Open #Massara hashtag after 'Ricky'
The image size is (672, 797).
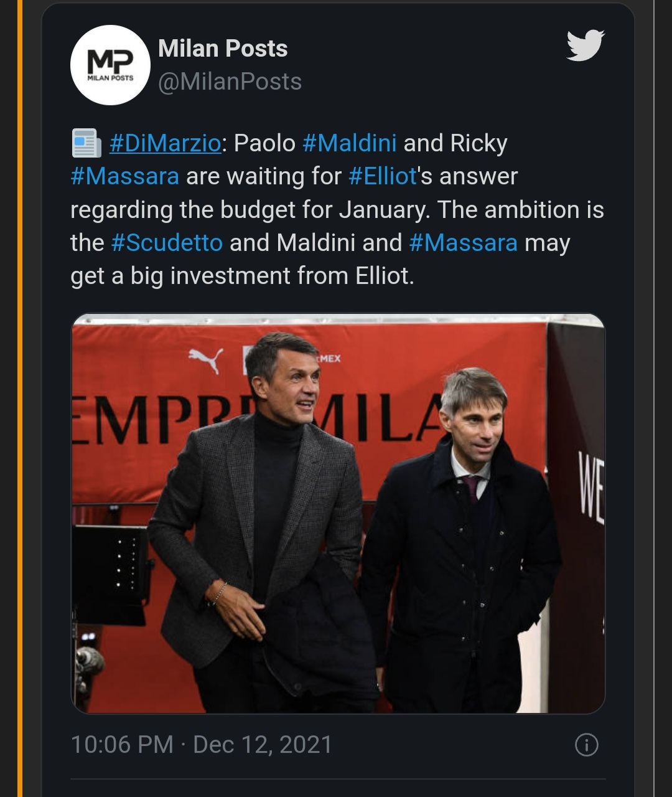click(124, 176)
